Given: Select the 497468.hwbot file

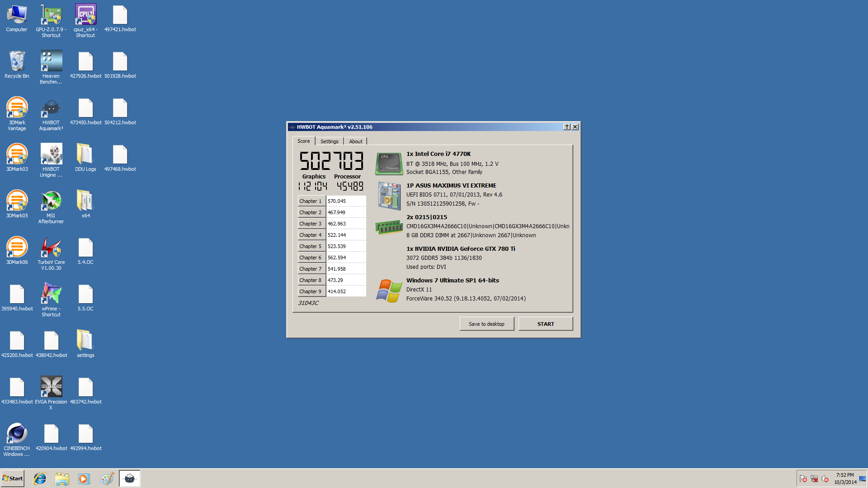Looking at the screenshot, I should click(x=120, y=158).
